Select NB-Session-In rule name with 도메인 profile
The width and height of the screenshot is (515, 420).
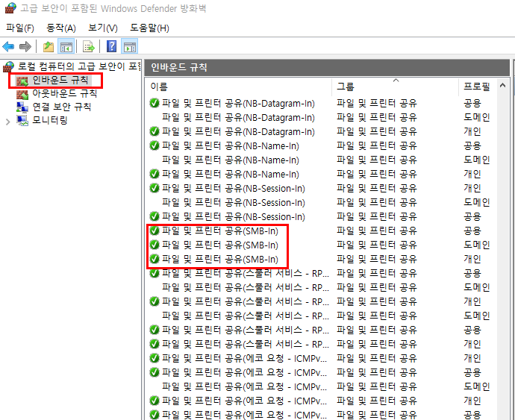pyautogui.click(x=233, y=202)
